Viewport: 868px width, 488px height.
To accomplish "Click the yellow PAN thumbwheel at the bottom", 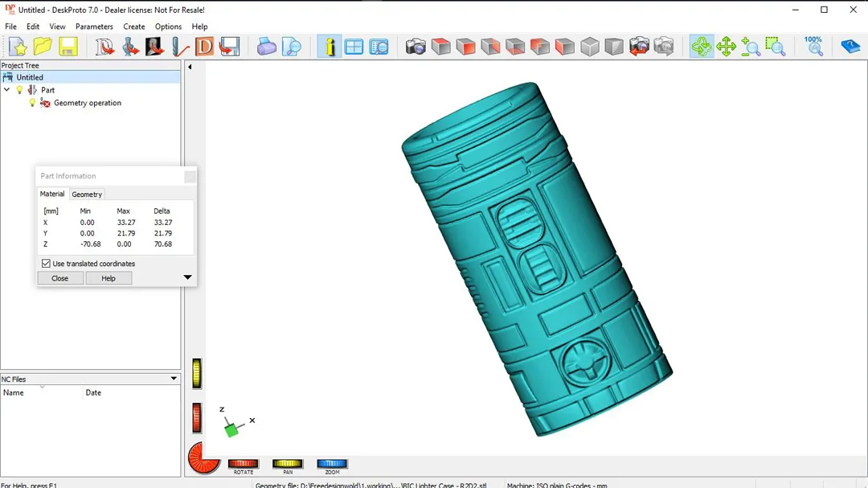I will pyautogui.click(x=287, y=464).
